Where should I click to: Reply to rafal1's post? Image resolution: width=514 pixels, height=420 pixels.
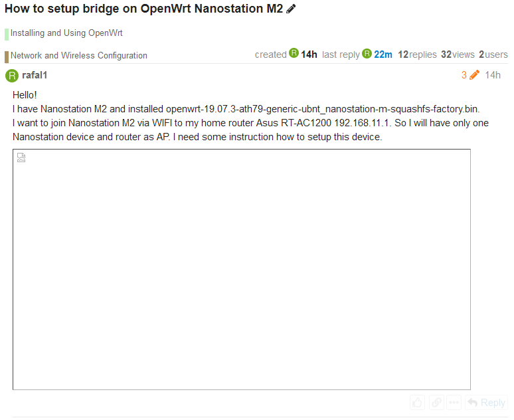487,402
